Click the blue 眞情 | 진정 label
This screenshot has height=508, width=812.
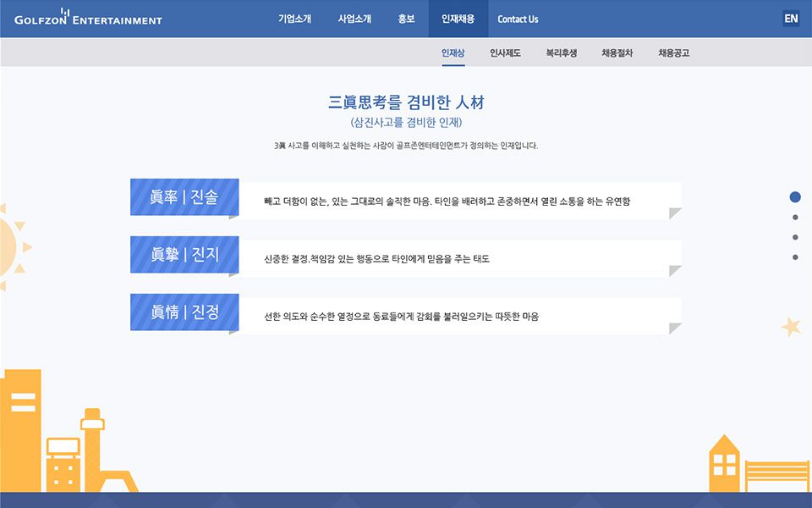click(x=184, y=312)
